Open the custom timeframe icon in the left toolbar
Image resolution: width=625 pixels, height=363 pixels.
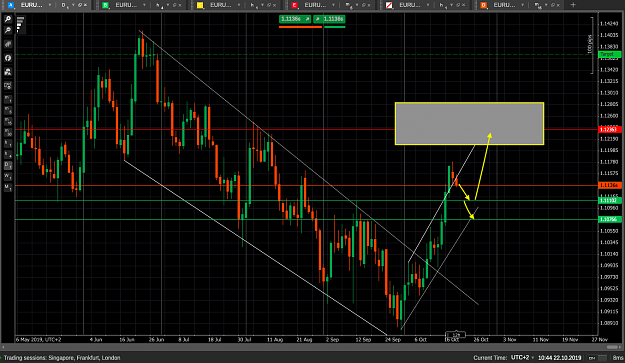[x=8, y=86]
